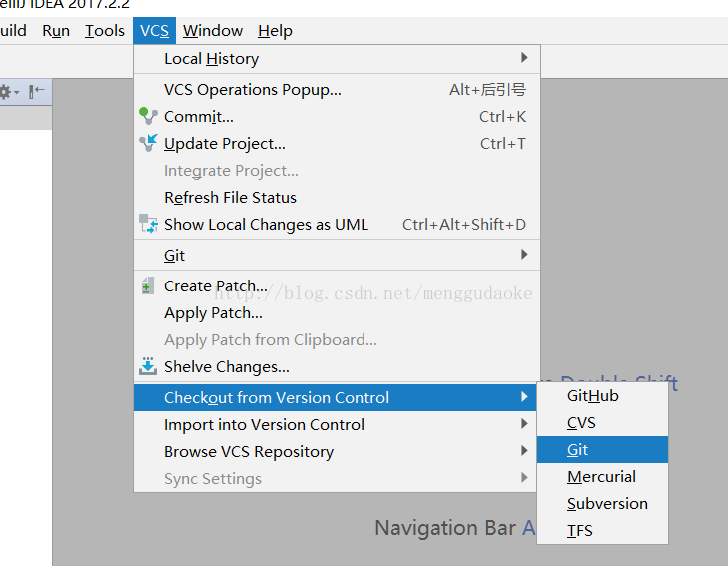Open the VCS menu
The image size is (728, 566).
point(154,31)
